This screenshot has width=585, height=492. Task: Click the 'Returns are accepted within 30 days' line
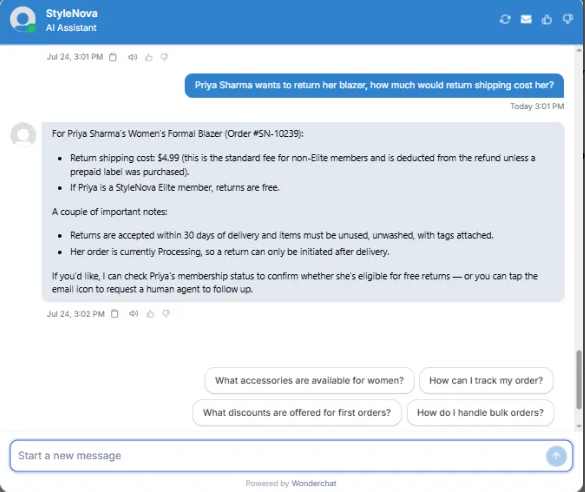pos(282,235)
